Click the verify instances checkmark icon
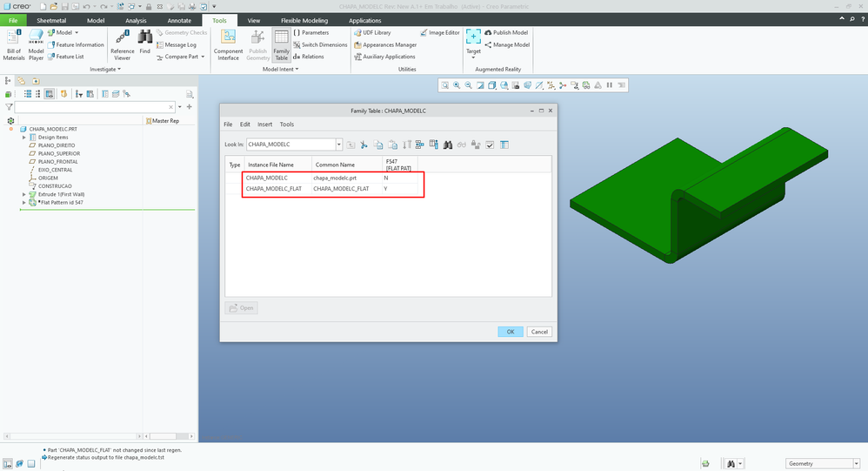Image resolution: width=868 pixels, height=471 pixels. tap(490, 145)
